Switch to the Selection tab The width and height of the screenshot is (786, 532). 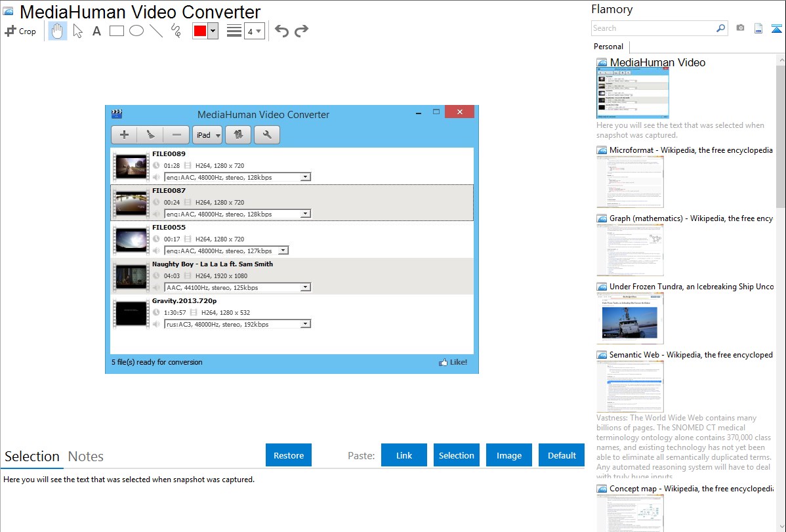pos(32,457)
